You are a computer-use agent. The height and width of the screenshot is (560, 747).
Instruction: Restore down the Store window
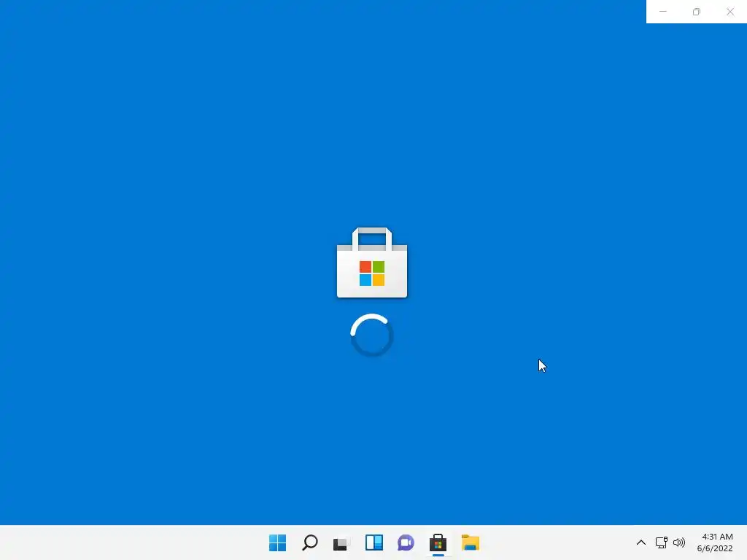697,12
